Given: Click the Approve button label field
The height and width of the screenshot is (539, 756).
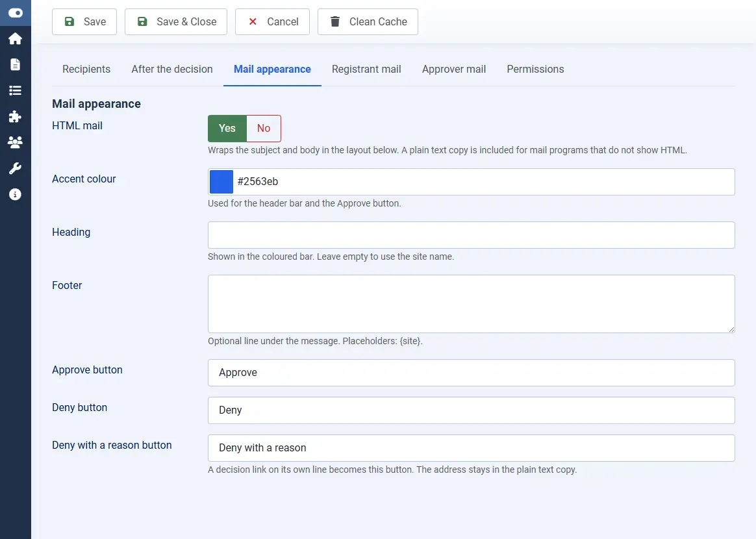Looking at the screenshot, I should pos(471,373).
